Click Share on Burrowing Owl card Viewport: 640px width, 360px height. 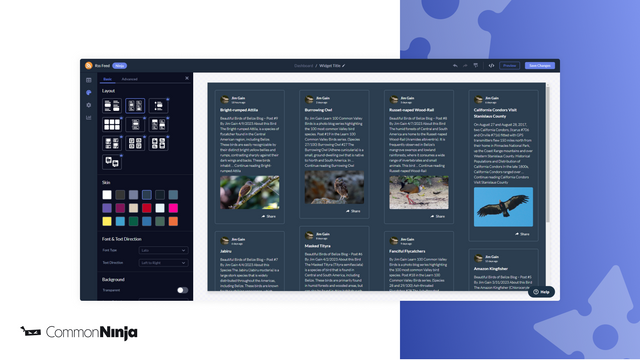pos(353,211)
